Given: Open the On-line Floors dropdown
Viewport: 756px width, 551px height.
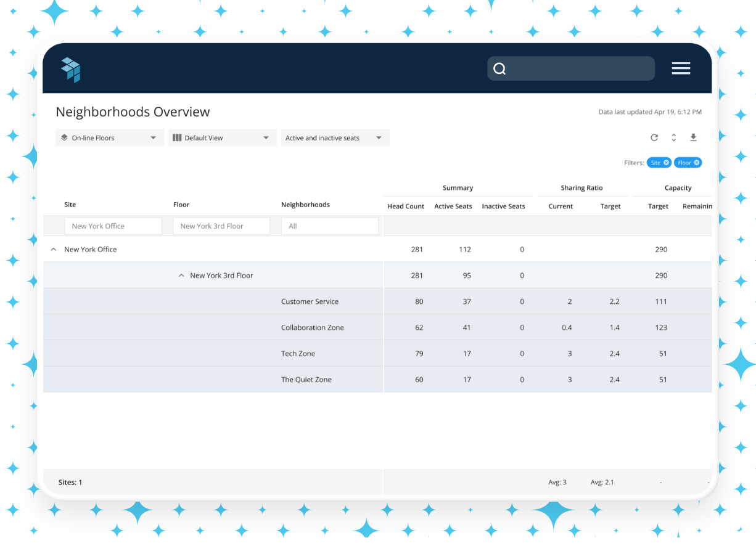Looking at the screenshot, I should click(109, 137).
